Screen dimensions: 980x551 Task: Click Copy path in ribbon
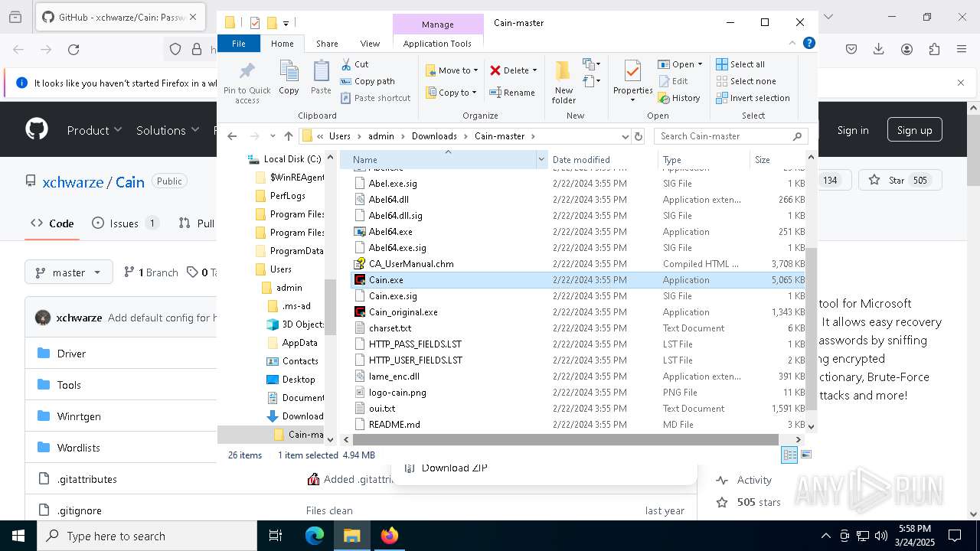tap(367, 81)
